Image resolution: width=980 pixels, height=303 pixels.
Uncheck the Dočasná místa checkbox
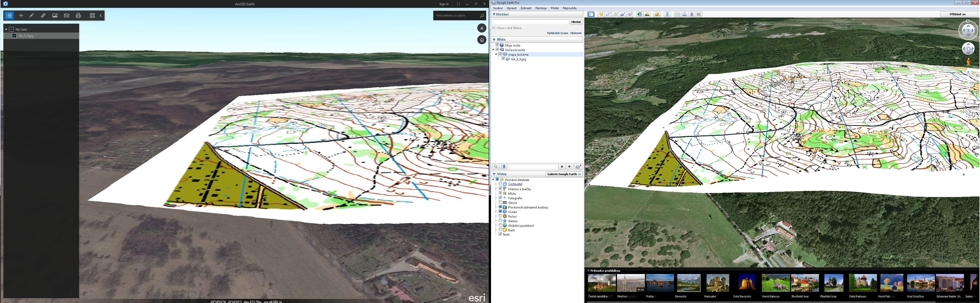pos(497,50)
